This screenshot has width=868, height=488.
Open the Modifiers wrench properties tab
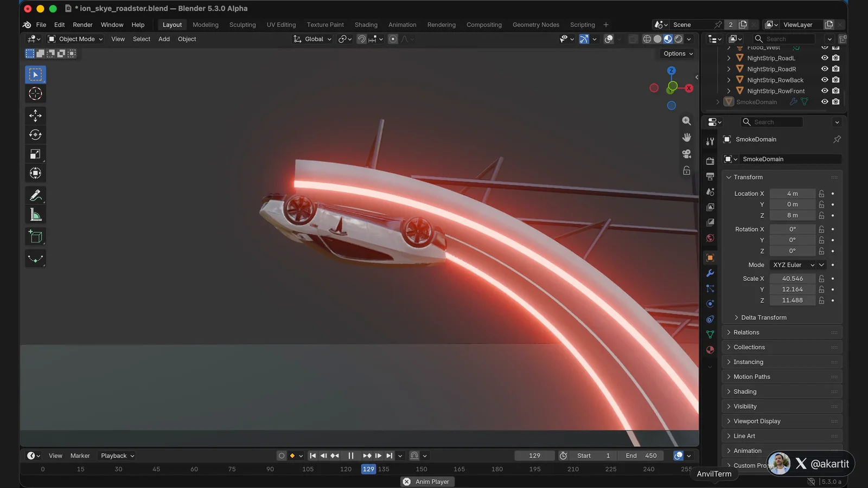click(710, 273)
